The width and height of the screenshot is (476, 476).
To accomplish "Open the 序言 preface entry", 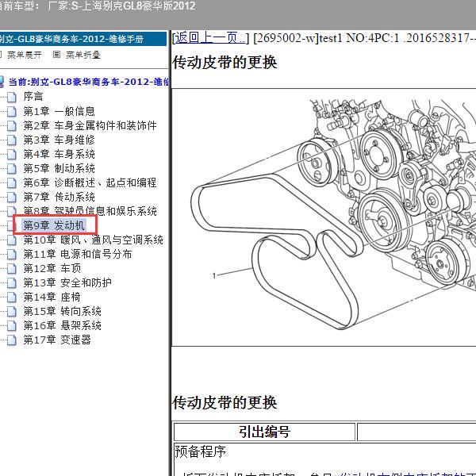I will pos(33,97).
